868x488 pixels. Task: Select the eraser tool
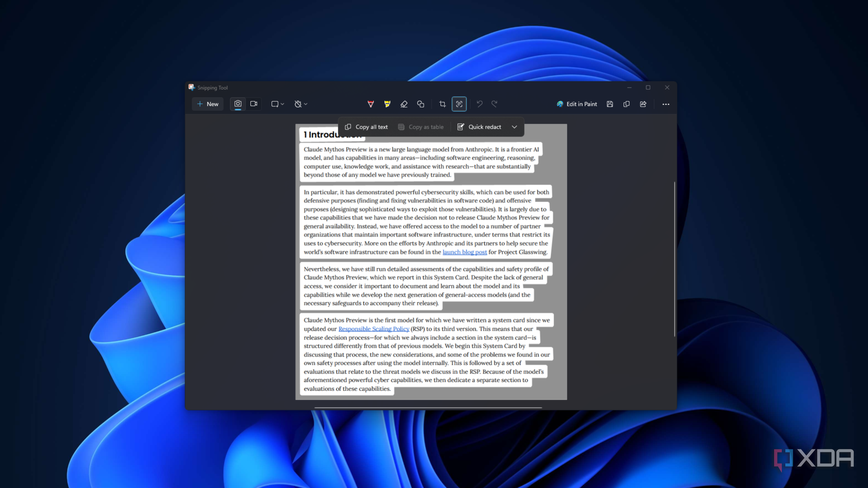pyautogui.click(x=404, y=104)
